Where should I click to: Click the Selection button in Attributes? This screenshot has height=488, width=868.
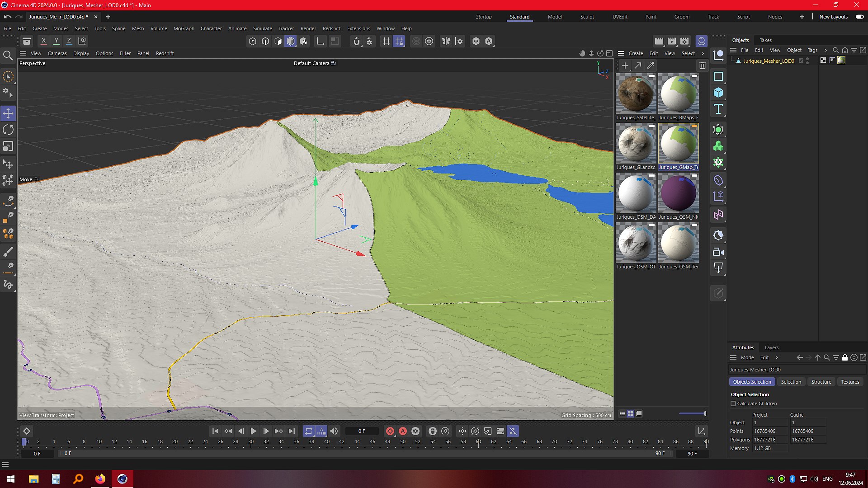tap(791, 382)
